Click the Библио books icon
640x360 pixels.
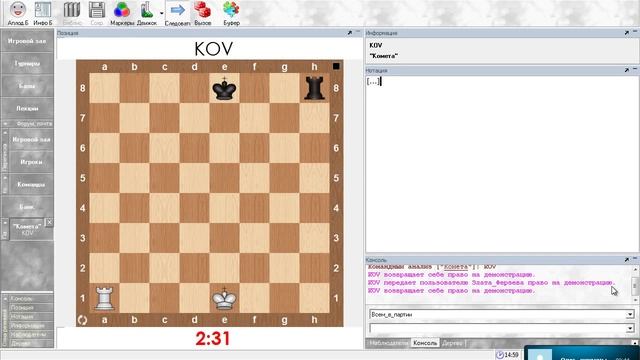72,10
